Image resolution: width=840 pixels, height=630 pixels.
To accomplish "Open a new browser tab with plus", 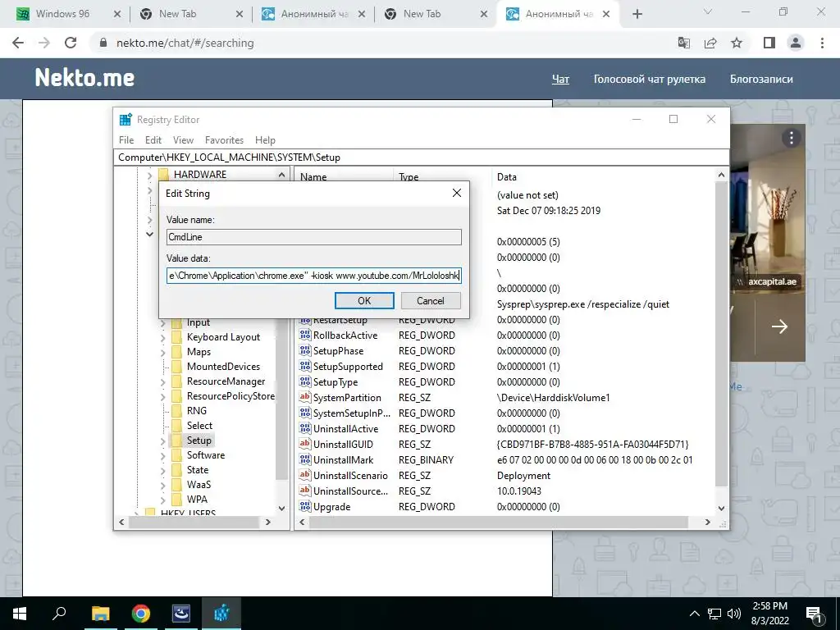I will [637, 14].
